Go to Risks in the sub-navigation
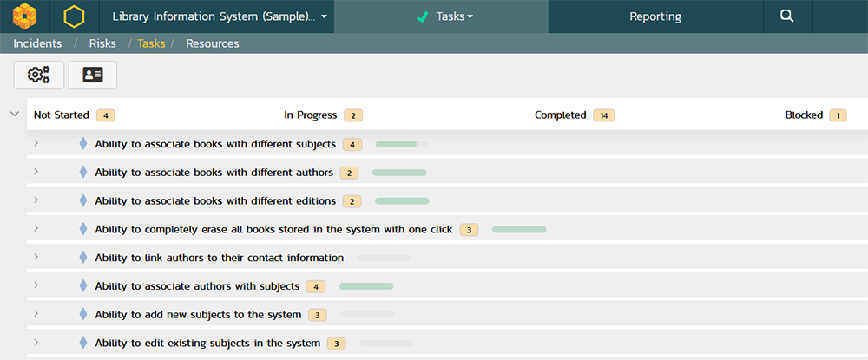The width and height of the screenshot is (868, 360). click(102, 43)
